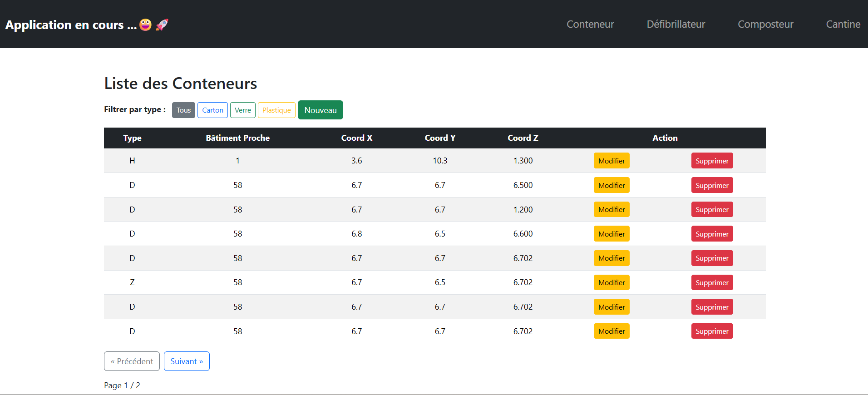Modify the type H container row

(x=611, y=161)
